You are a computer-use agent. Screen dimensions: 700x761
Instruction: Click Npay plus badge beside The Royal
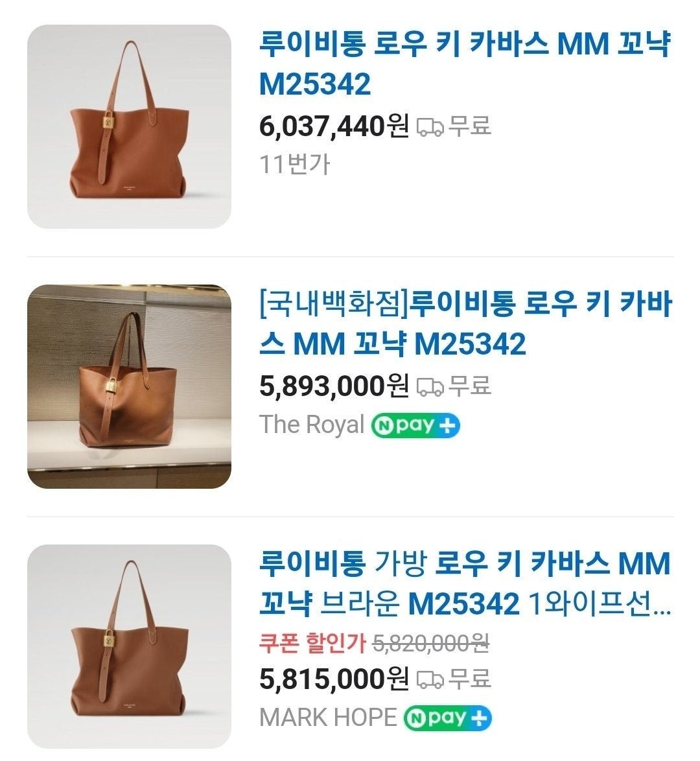click(415, 426)
